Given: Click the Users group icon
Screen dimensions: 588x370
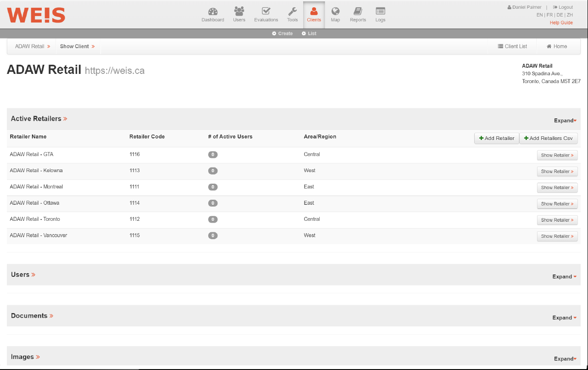Looking at the screenshot, I should pyautogui.click(x=239, y=11).
